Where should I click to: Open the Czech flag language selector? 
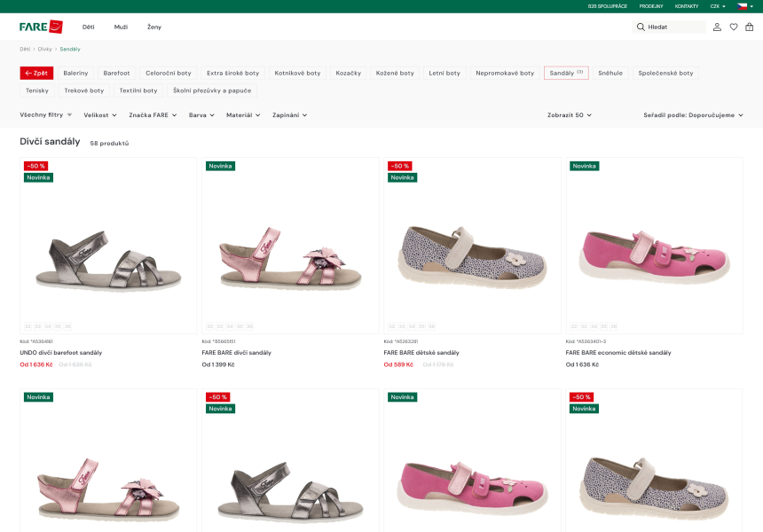point(743,6)
